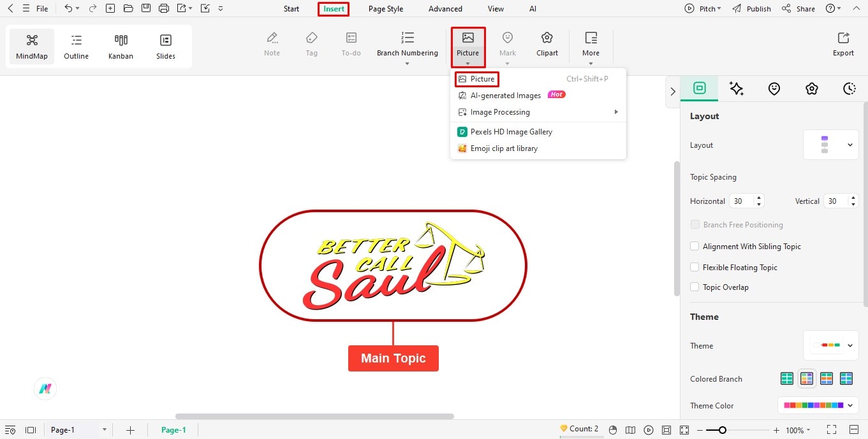Screen dimensions: 868x439
Task: Open the Clipart library
Action: pos(547,45)
